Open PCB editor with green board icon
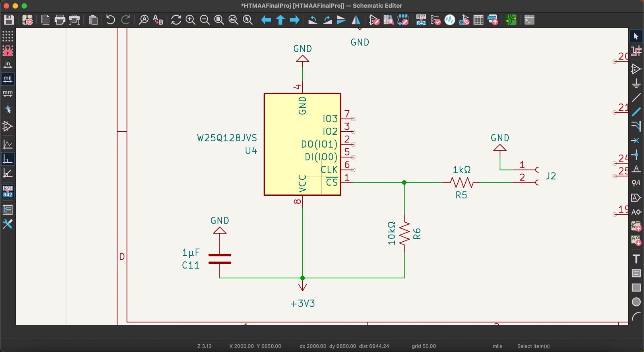 click(x=511, y=20)
